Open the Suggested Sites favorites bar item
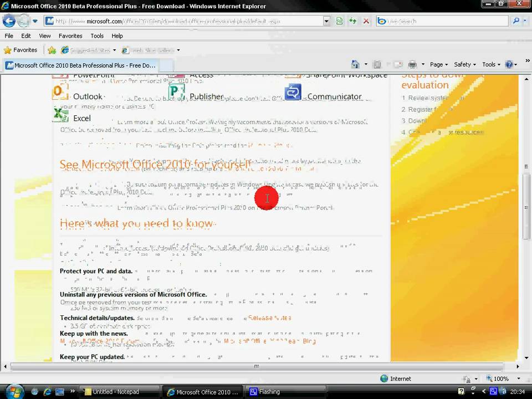Image resolution: width=532 pixels, height=399 pixels. 88,50
